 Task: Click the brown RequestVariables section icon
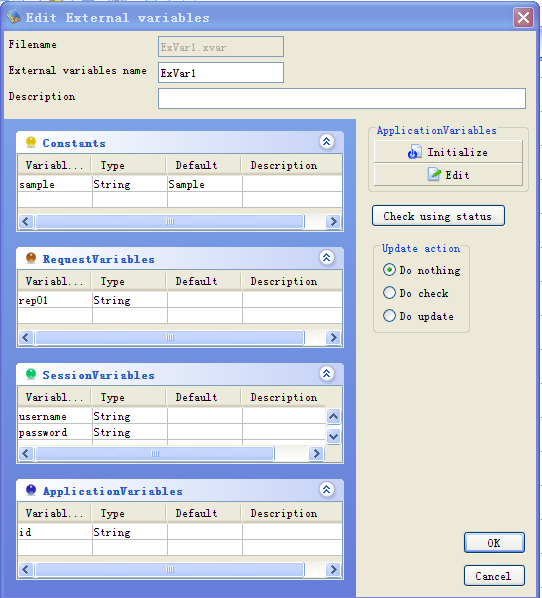[31, 258]
